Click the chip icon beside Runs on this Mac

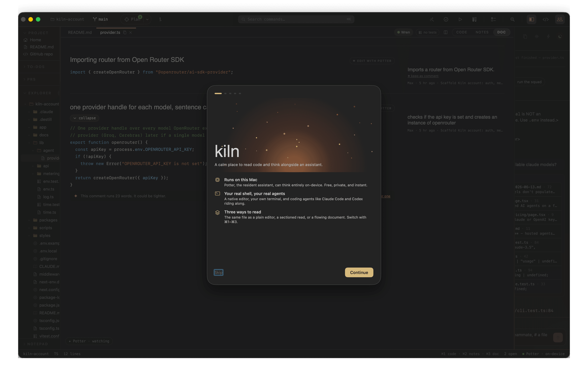(217, 180)
